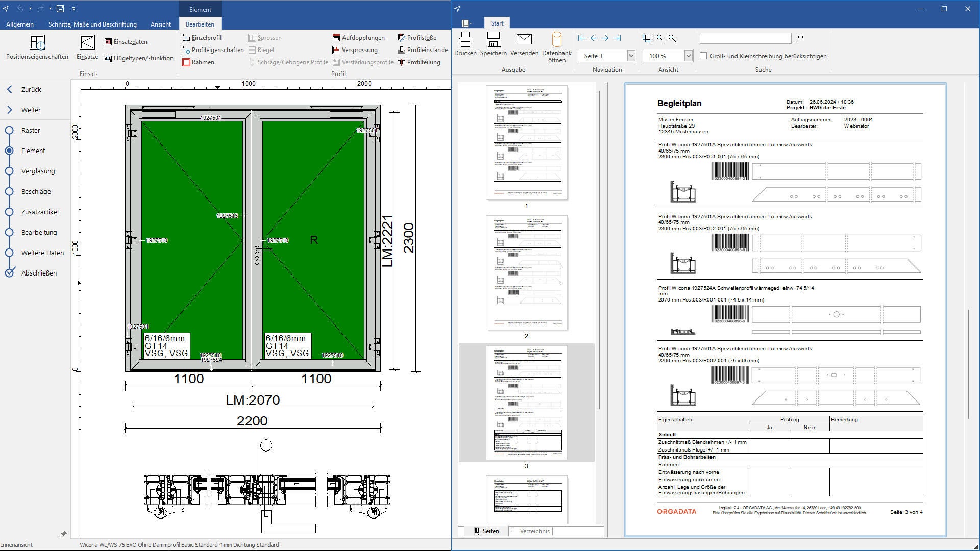Open Einsatzdaten
980x551 pixels.
(126, 42)
